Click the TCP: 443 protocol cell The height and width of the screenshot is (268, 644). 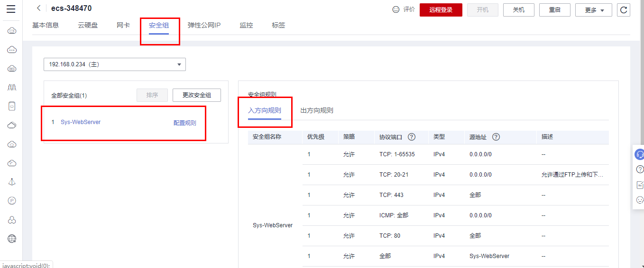(x=391, y=195)
